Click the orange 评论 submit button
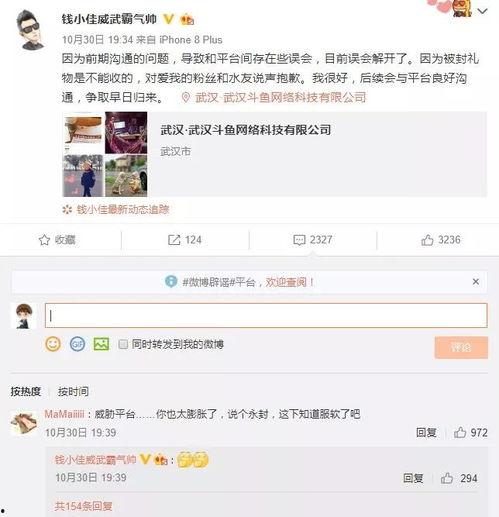 click(461, 348)
